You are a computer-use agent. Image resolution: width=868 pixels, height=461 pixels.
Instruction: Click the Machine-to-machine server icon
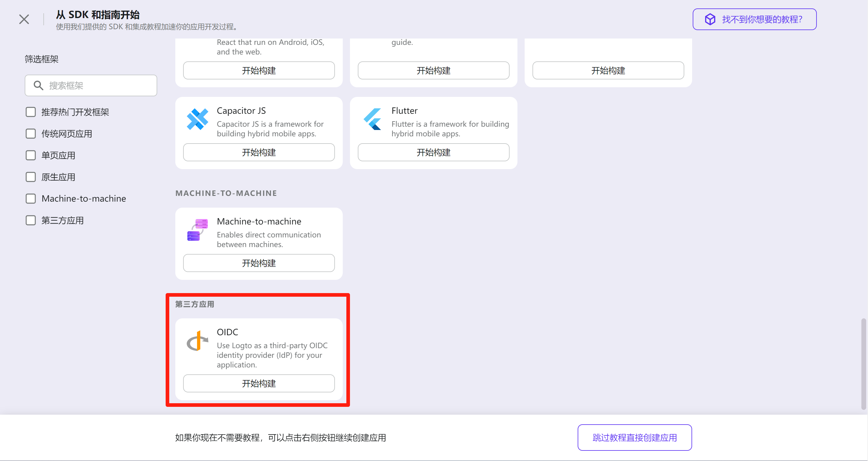(x=197, y=230)
